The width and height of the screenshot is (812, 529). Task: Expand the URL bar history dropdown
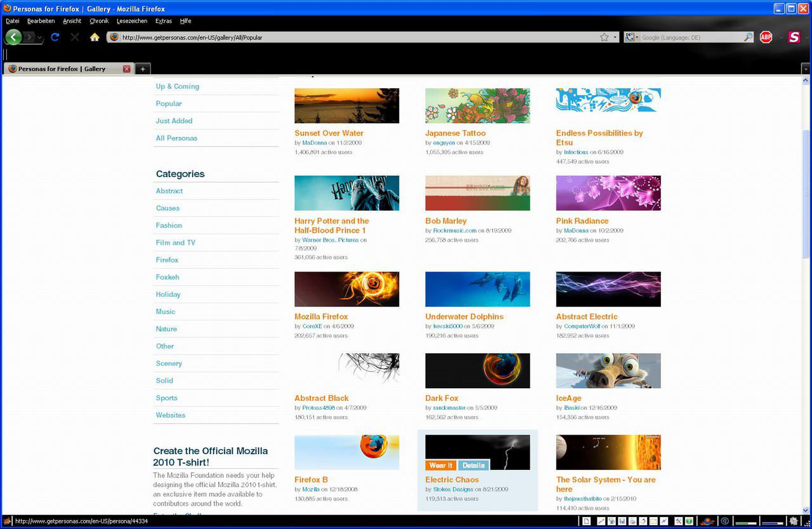[615, 37]
